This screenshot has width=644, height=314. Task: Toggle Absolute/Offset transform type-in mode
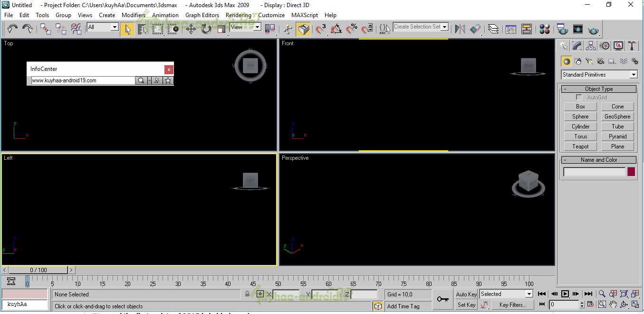click(260, 294)
